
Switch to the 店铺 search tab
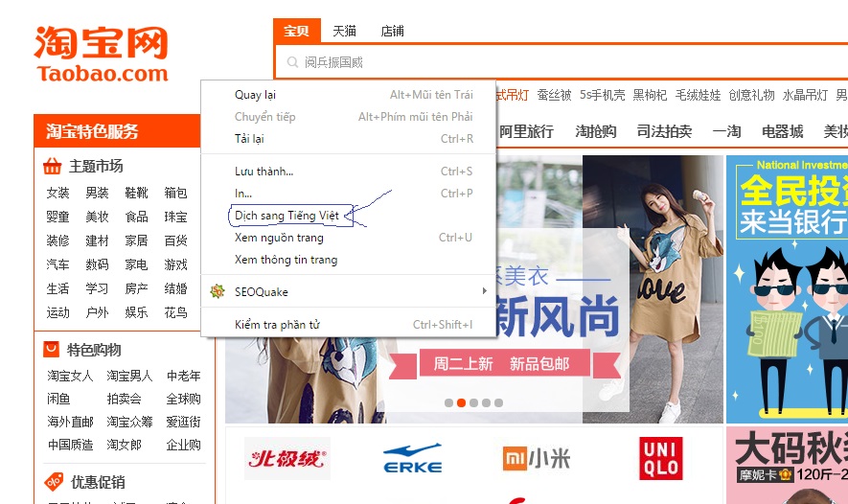pos(392,31)
